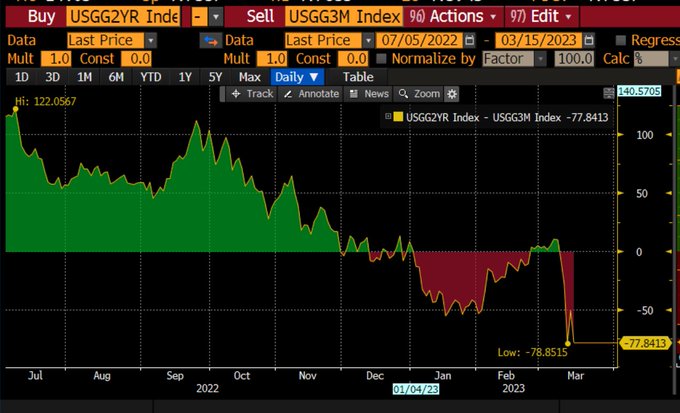This screenshot has height=413, width=680.
Task: Select the YTD range tab
Action: click(x=150, y=77)
